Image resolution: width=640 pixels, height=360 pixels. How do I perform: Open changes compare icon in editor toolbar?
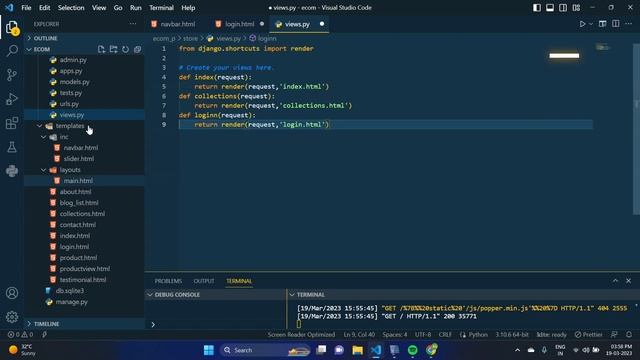point(602,24)
